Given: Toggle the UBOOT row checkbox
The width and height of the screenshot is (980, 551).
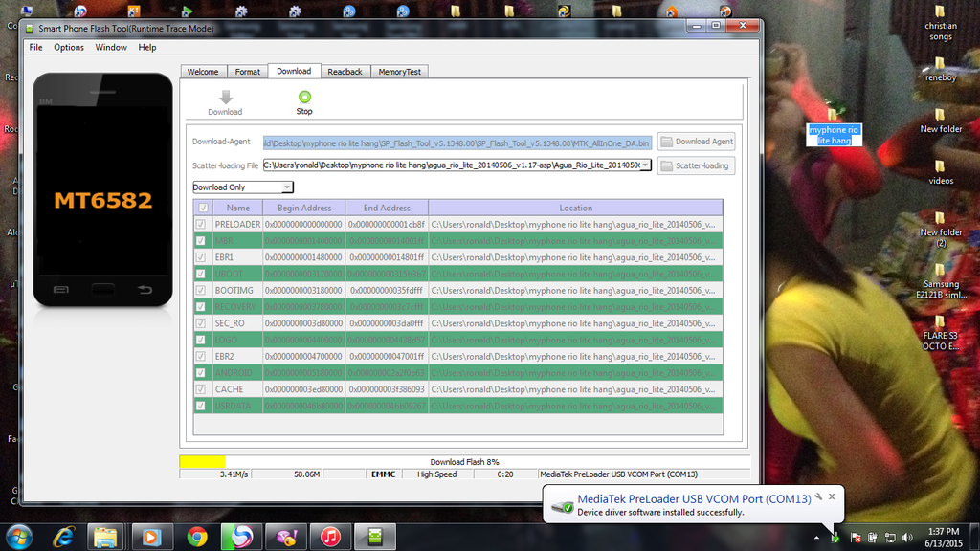Looking at the screenshot, I should [201, 274].
